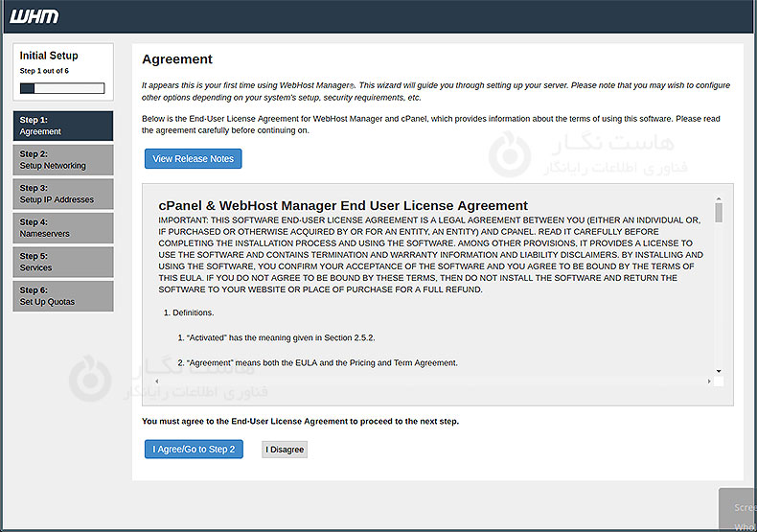Click the Initial Setup progress bar

pyautogui.click(x=62, y=88)
